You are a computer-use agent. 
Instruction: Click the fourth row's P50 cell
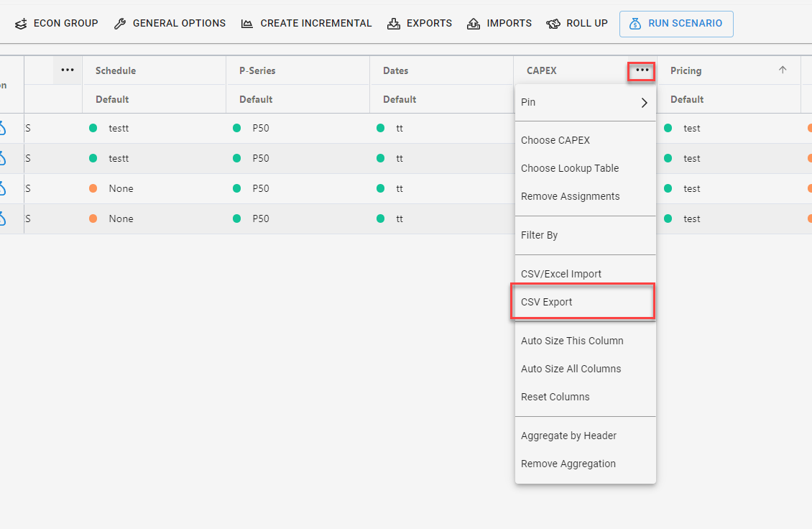click(x=297, y=218)
